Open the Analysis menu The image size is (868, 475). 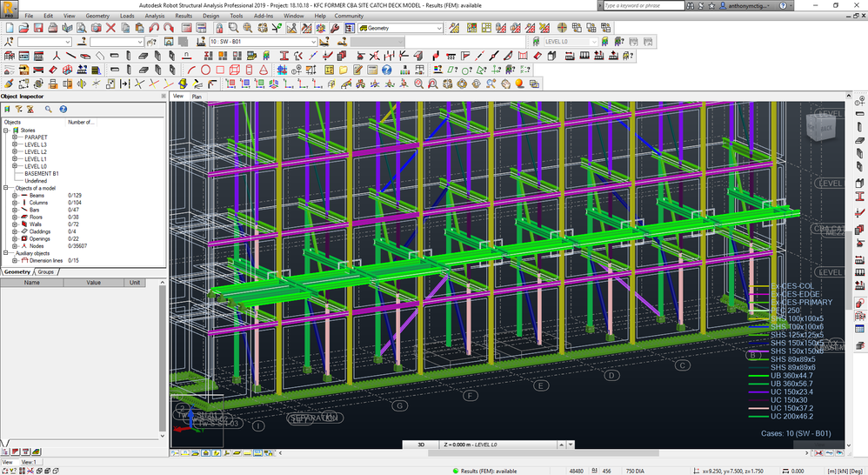point(155,16)
